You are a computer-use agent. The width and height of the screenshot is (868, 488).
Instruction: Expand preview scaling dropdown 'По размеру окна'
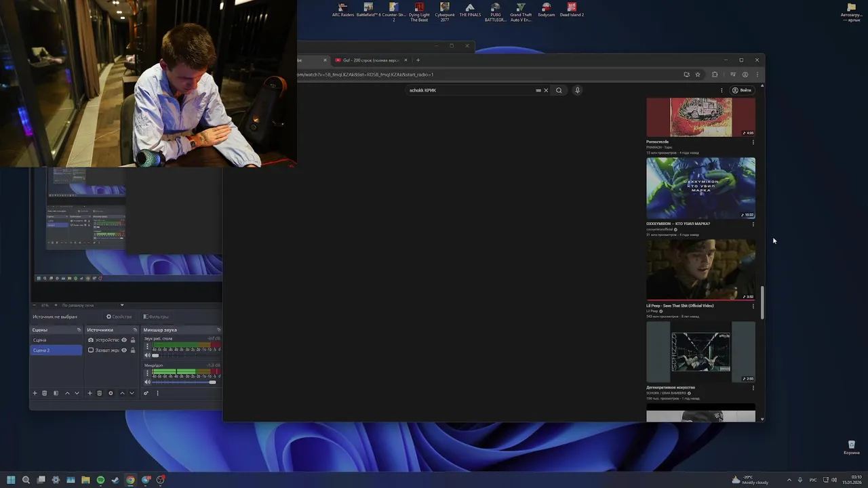coord(93,305)
